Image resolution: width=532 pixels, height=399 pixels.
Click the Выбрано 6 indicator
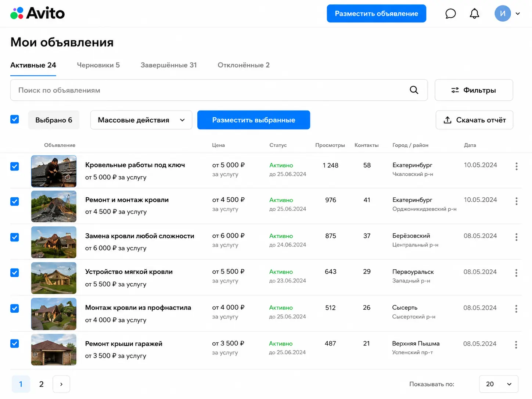(x=54, y=120)
